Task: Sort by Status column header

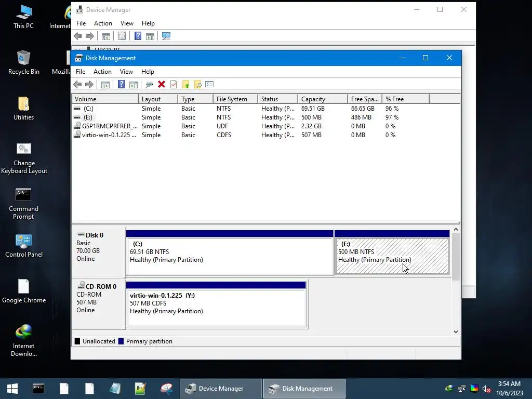Action: click(278, 99)
